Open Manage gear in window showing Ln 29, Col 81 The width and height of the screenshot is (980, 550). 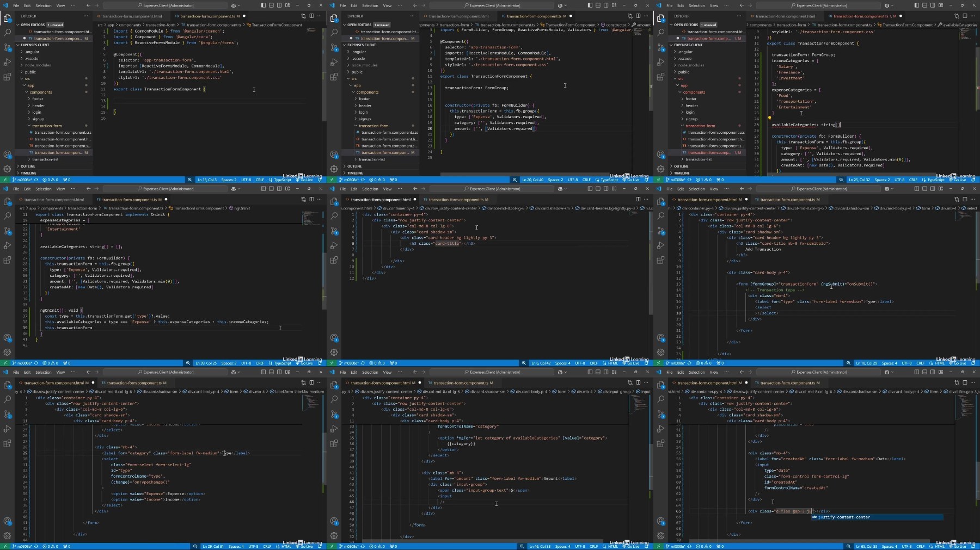7,535
